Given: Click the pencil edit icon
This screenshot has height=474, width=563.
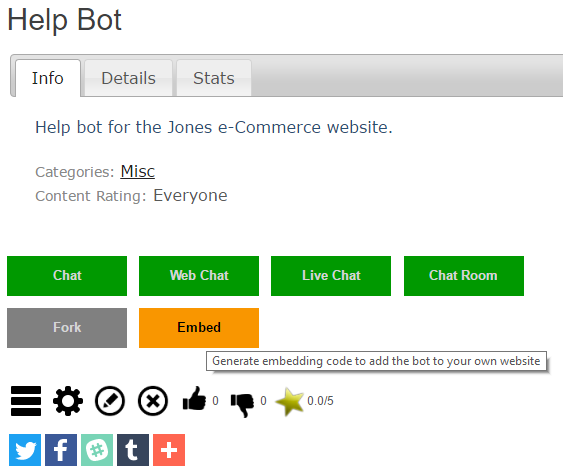Looking at the screenshot, I should click(110, 401).
